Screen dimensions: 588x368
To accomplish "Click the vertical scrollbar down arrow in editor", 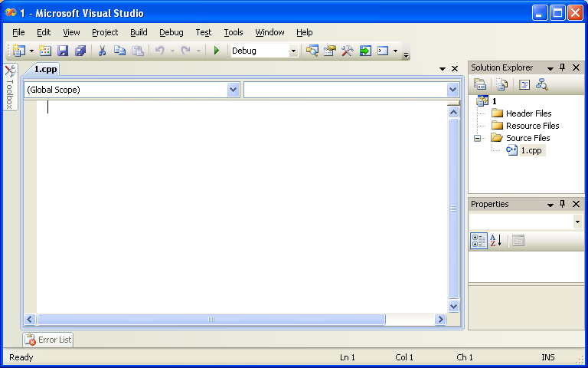I will click(x=453, y=306).
